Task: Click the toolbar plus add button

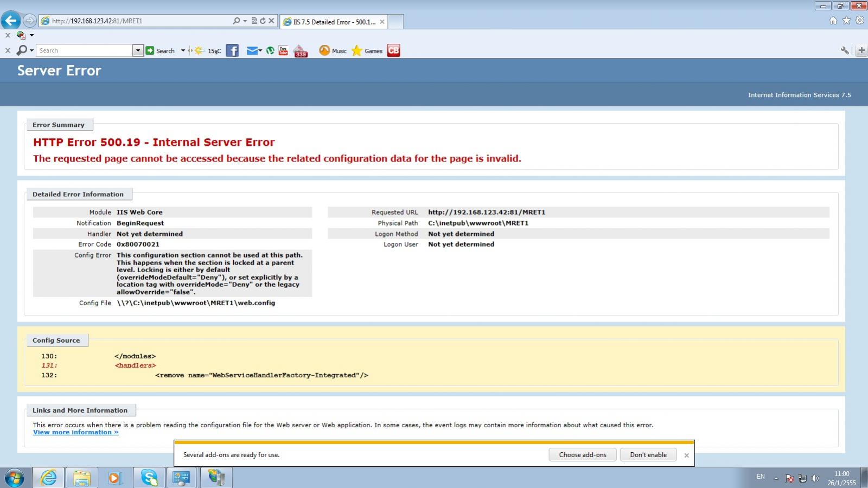Action: [x=861, y=50]
